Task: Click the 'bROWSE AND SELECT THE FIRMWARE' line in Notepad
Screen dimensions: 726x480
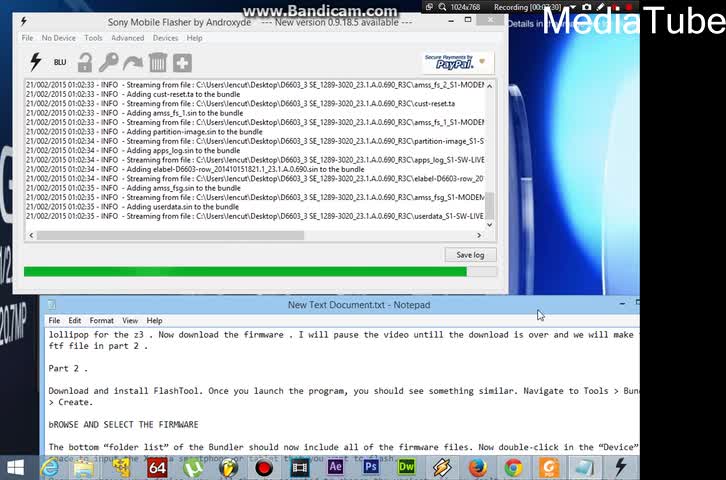Action: tap(123, 424)
